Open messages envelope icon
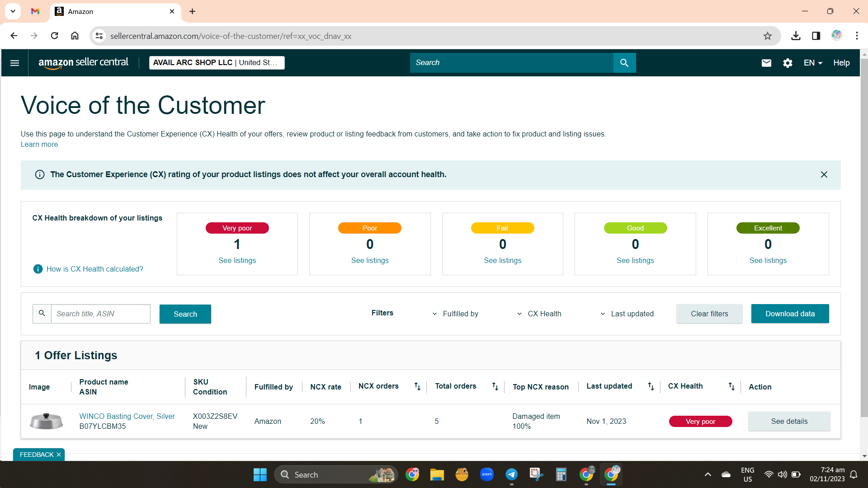Viewport: 868px width, 488px height. (766, 63)
